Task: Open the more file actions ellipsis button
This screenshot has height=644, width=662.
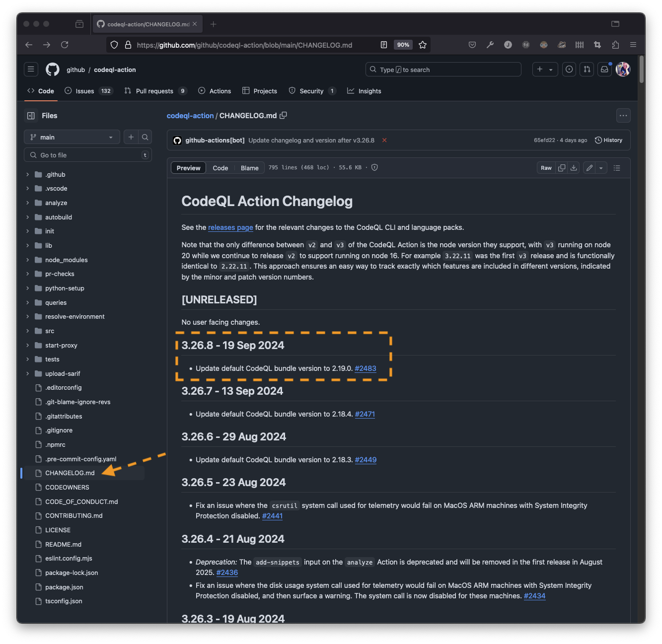Action: (623, 116)
